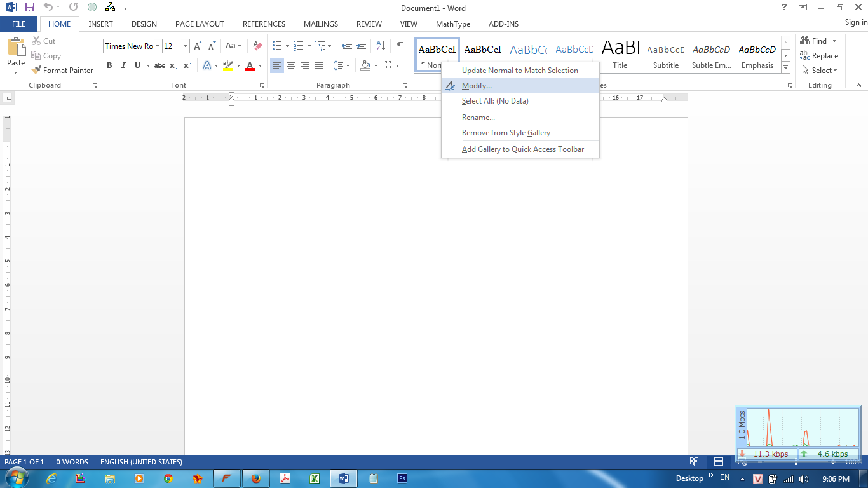Increase paragraph indent
The image size is (868, 488).
361,46
